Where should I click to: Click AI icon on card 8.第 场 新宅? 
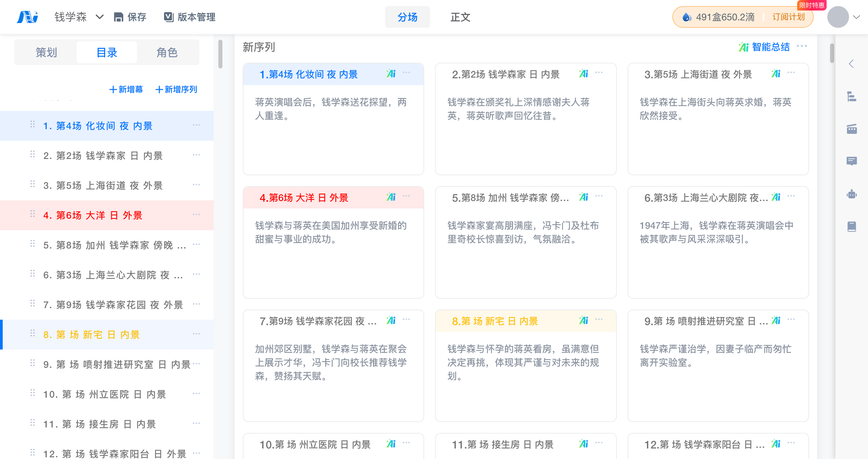pyautogui.click(x=584, y=320)
